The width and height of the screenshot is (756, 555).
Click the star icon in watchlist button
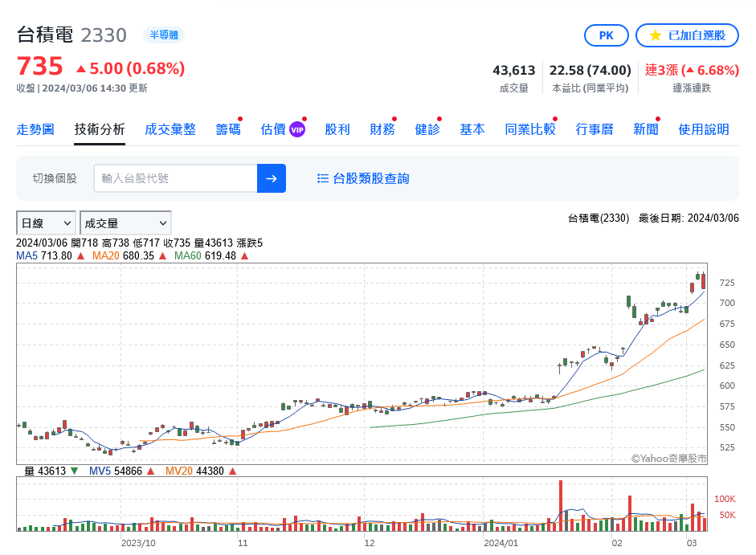(x=656, y=35)
